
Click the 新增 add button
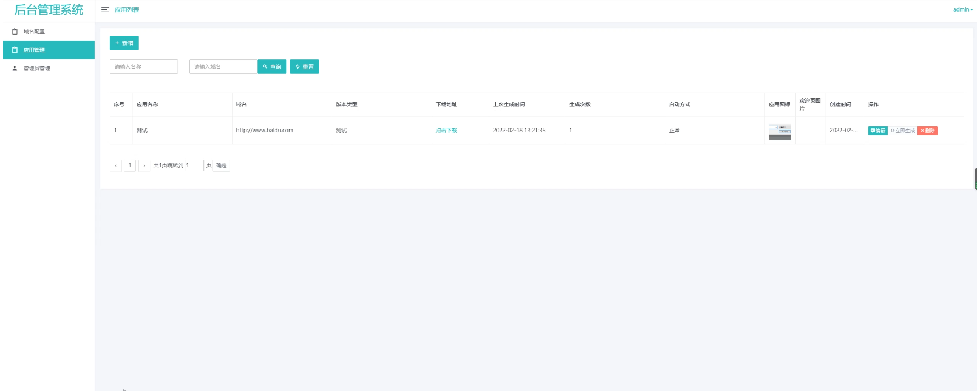point(124,43)
